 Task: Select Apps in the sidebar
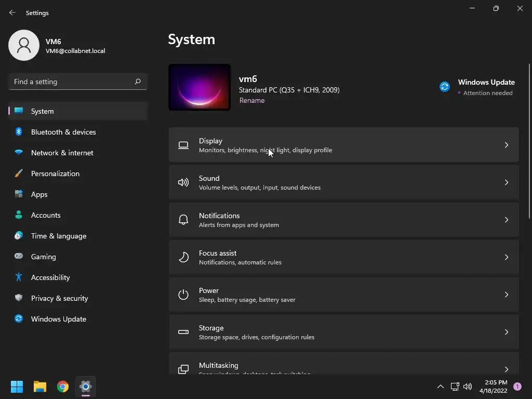click(x=78, y=194)
